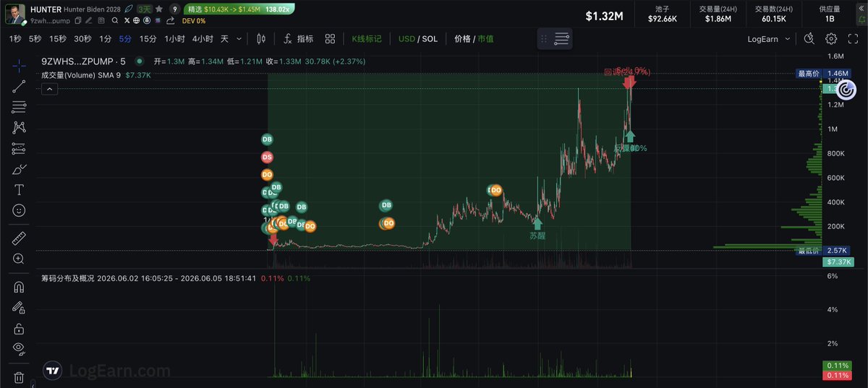868x388 pixels.
Task: Toggle lock all drawings
Action: [x=19, y=329]
